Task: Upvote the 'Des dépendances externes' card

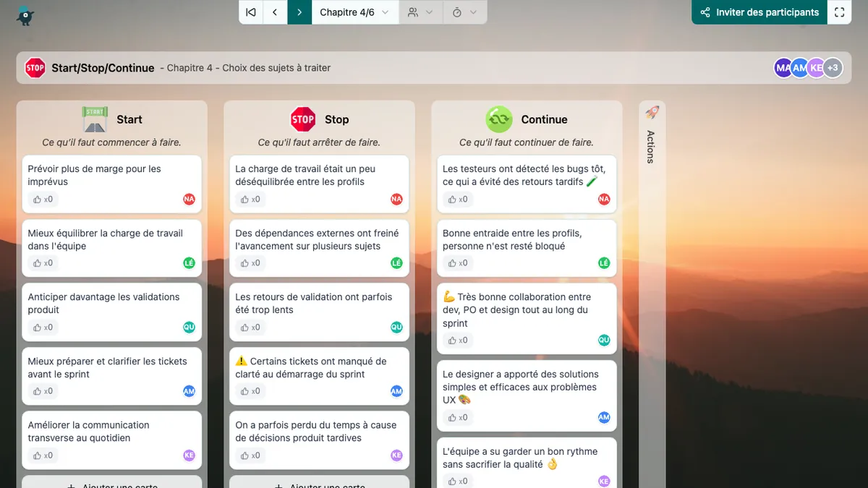Action: point(251,263)
